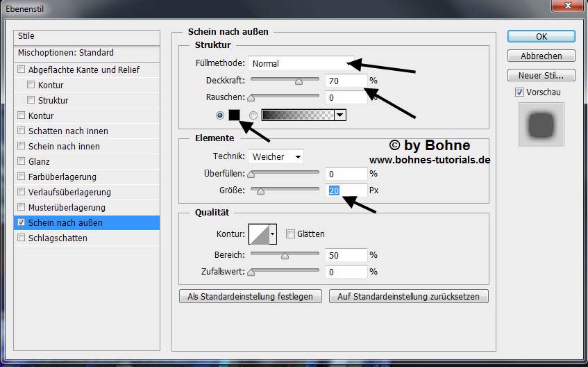588x367 pixels.
Task: Uncheck the Vorschau preview checkbox
Action: [x=519, y=92]
